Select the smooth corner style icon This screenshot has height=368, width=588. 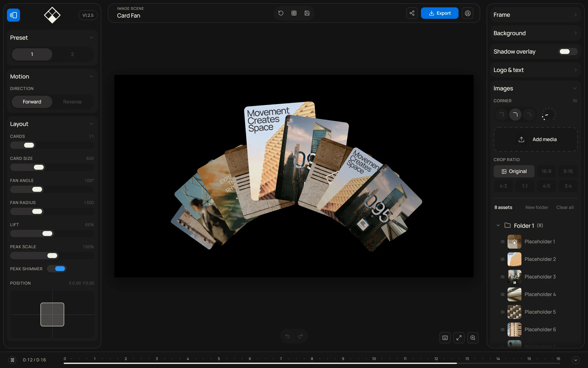point(529,114)
